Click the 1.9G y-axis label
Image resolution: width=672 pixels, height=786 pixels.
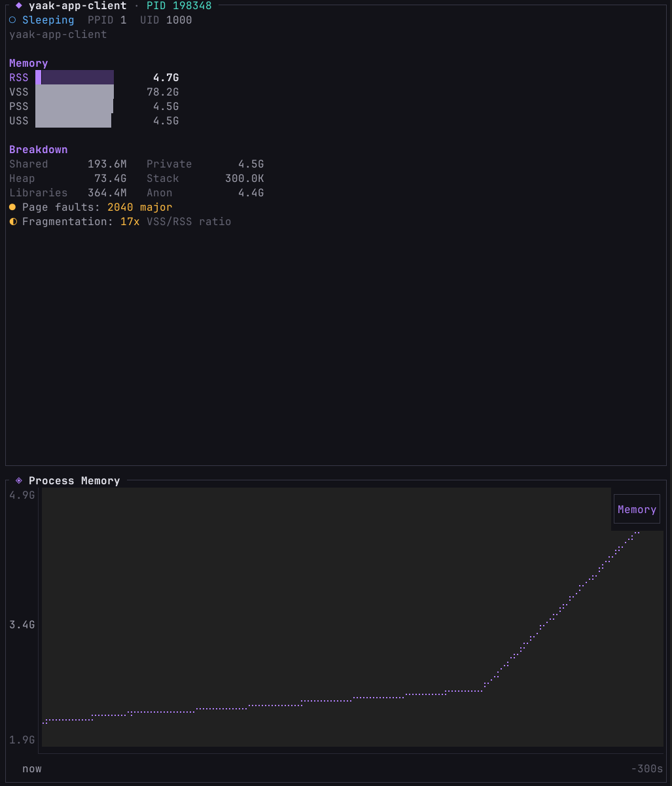[22, 740]
